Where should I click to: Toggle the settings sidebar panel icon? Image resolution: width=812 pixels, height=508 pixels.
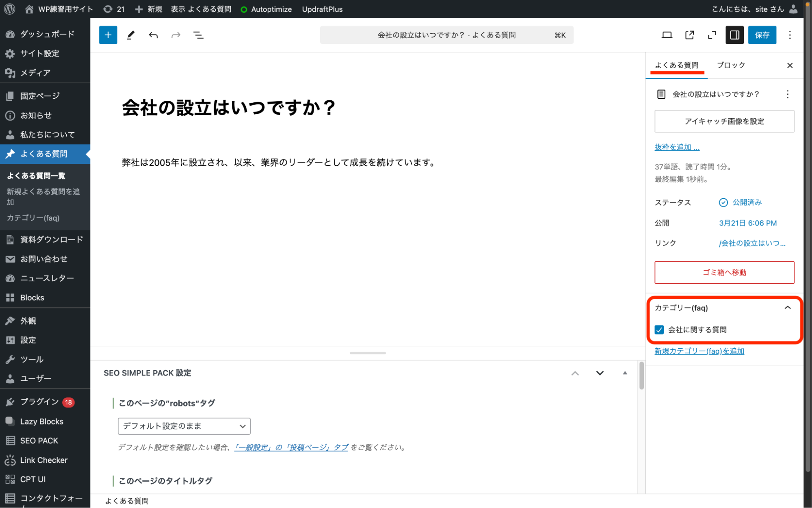point(734,35)
